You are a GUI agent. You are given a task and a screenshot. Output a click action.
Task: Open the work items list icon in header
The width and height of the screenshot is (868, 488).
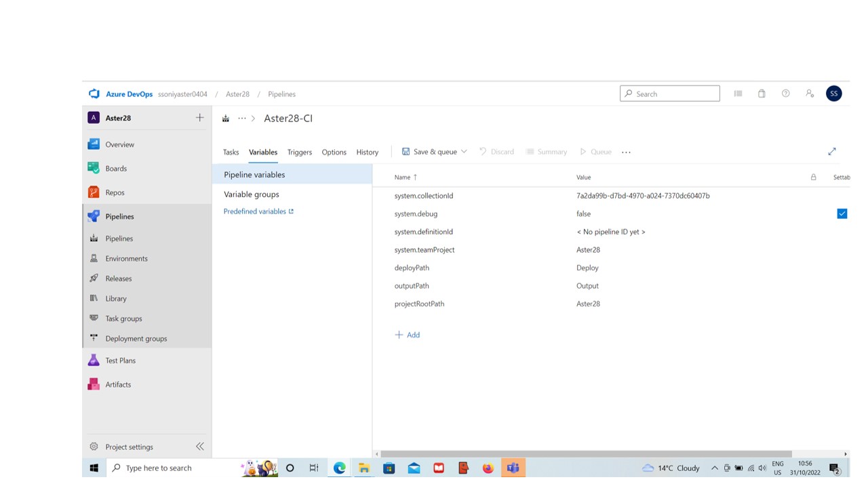click(x=738, y=94)
